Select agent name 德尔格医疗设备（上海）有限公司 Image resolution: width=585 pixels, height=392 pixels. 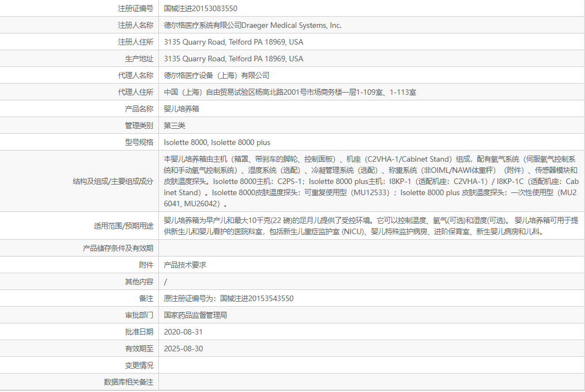tap(216, 75)
